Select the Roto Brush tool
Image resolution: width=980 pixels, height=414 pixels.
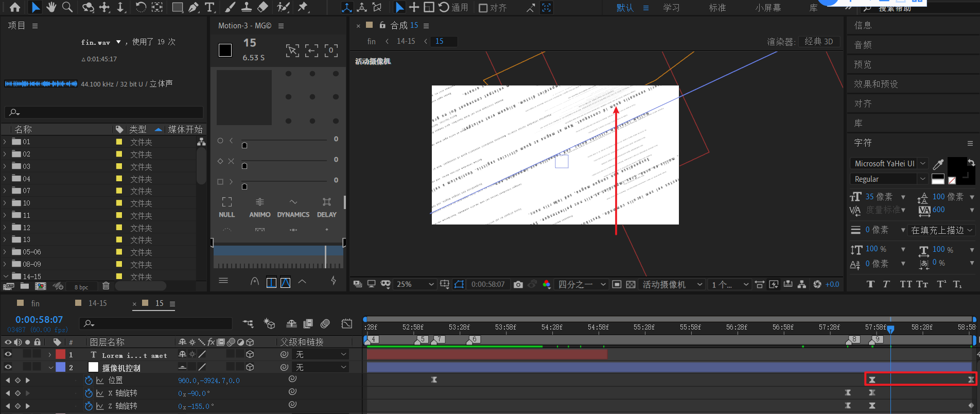[283, 7]
